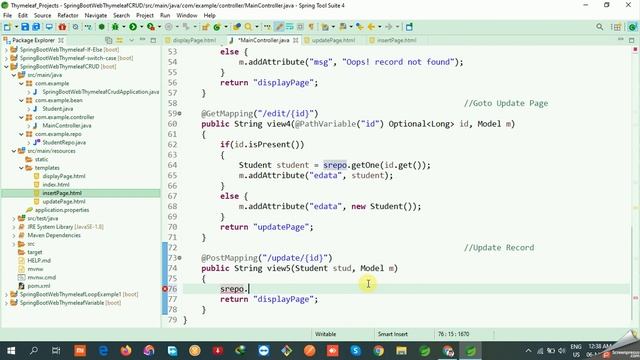Collapse the method fold at line 59
This screenshot has width=640, height=360.
[x=179, y=113]
